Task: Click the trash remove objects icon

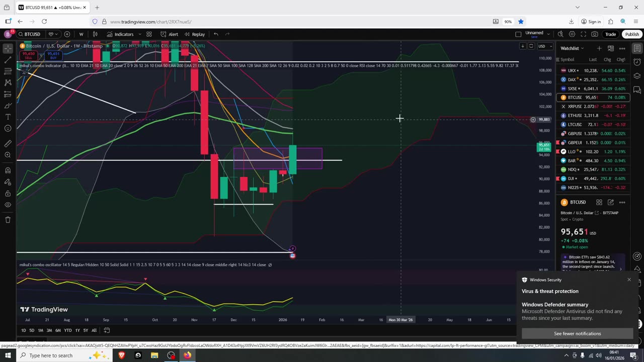Action: [8, 220]
